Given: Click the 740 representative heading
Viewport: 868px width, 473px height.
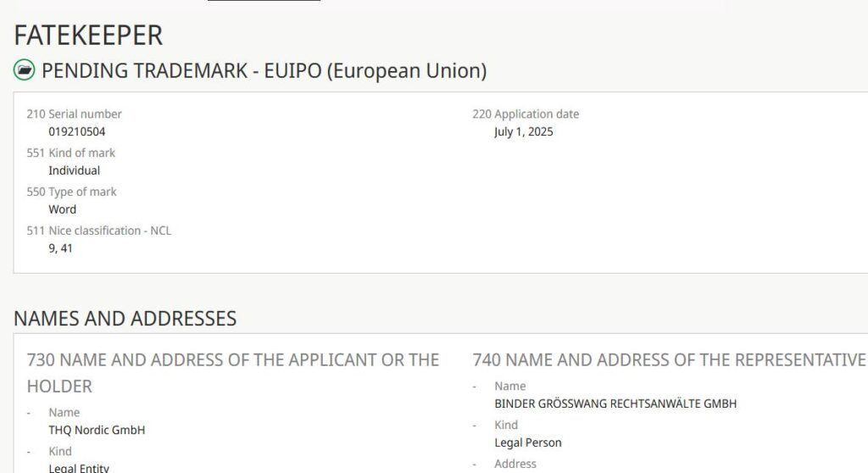Looking at the screenshot, I should click(x=669, y=359).
